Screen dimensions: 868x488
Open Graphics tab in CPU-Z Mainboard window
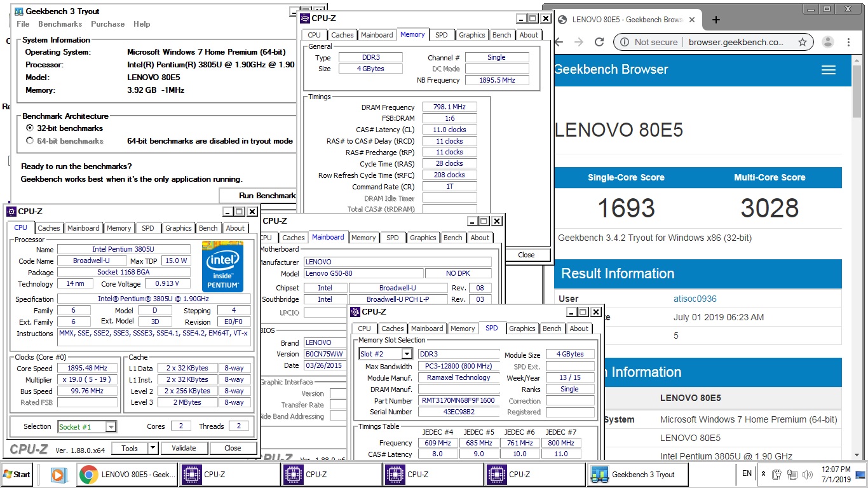[x=423, y=238]
